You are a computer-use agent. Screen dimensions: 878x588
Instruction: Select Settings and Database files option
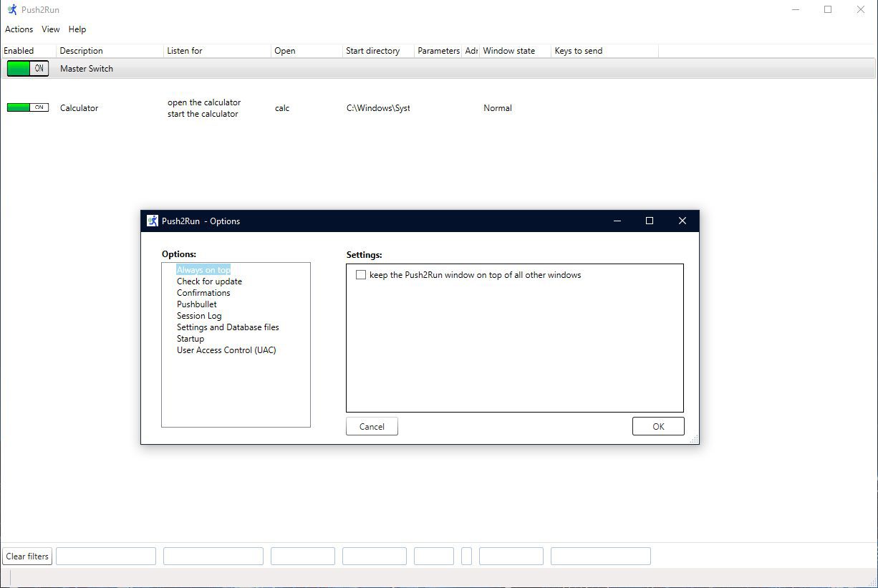(228, 327)
